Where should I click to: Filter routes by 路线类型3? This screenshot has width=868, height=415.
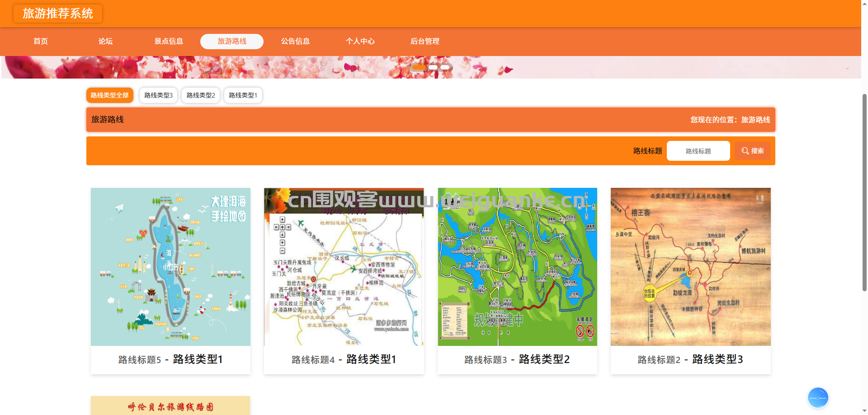tap(158, 95)
